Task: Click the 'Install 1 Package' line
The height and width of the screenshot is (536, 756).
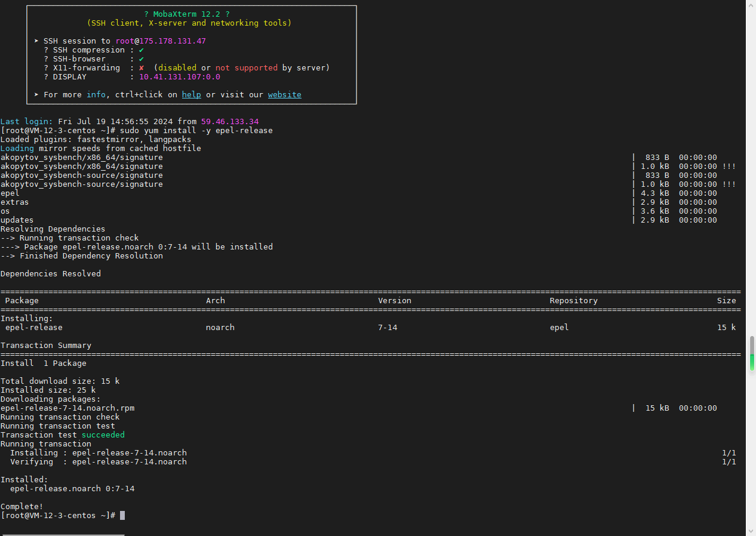Action: point(44,364)
